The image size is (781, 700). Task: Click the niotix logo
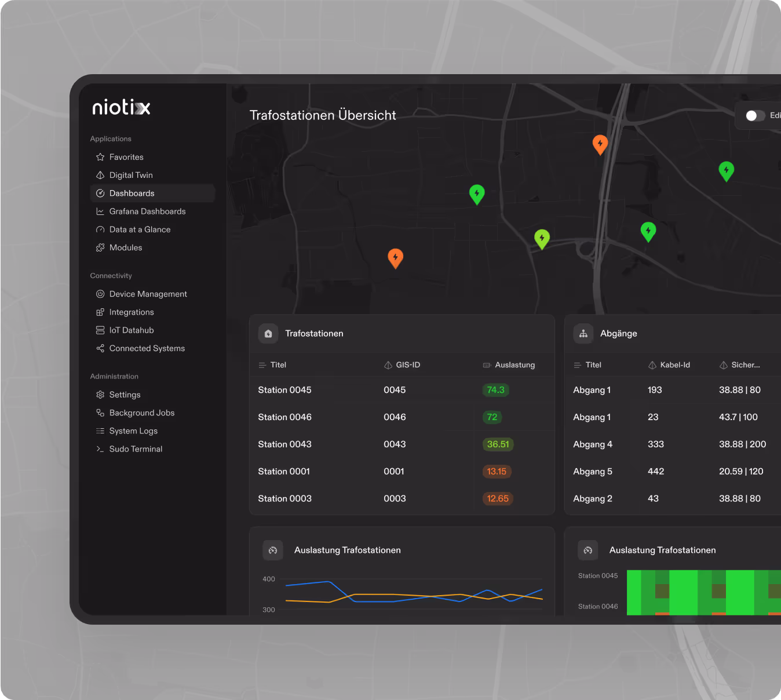(121, 108)
